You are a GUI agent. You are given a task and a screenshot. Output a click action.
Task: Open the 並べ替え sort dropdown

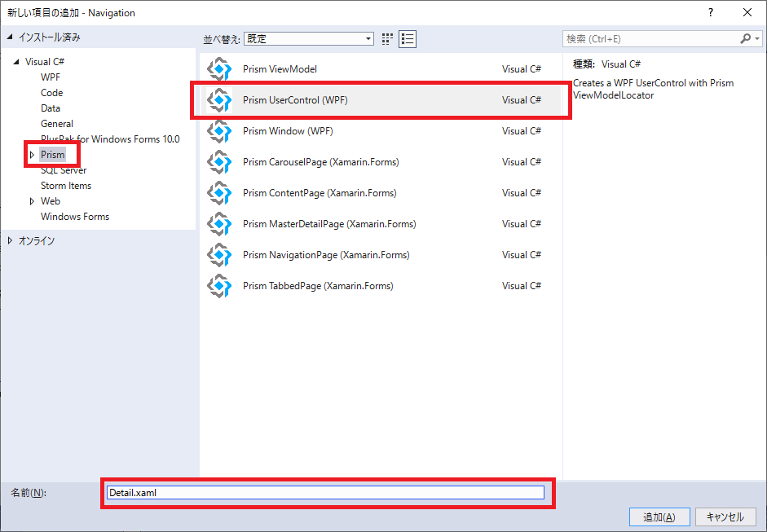tap(309, 39)
